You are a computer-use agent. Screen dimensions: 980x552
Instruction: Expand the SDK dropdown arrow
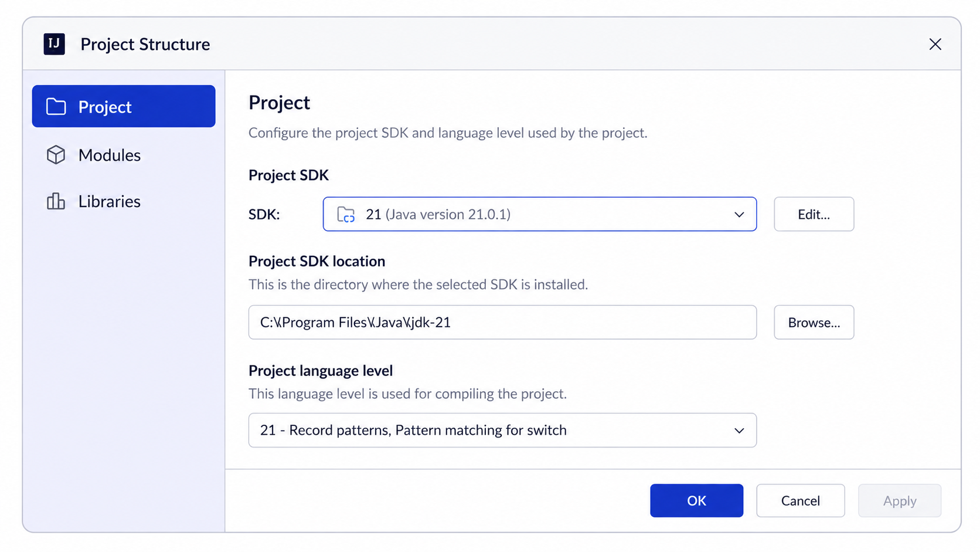pos(739,215)
